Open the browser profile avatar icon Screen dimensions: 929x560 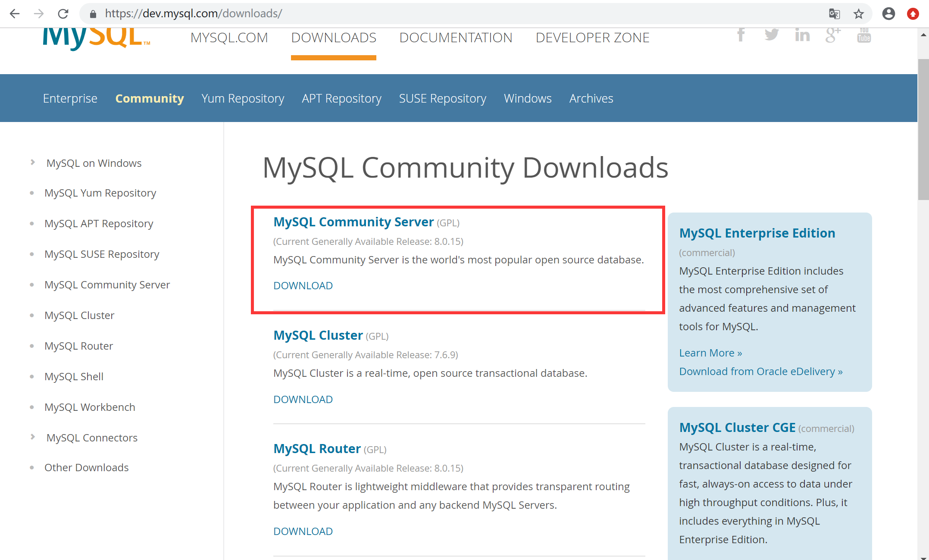pyautogui.click(x=888, y=14)
